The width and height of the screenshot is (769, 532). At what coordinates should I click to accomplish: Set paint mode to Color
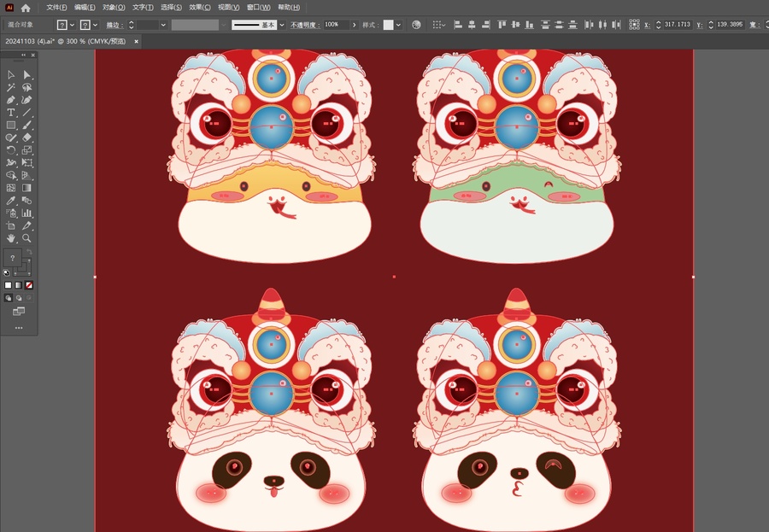(8, 285)
